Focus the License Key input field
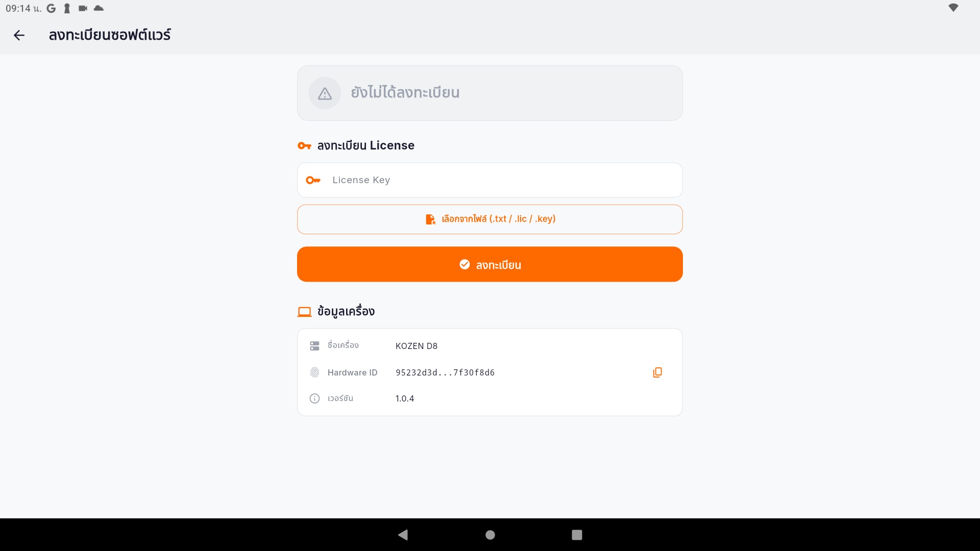This screenshot has height=551, width=980. click(x=490, y=180)
